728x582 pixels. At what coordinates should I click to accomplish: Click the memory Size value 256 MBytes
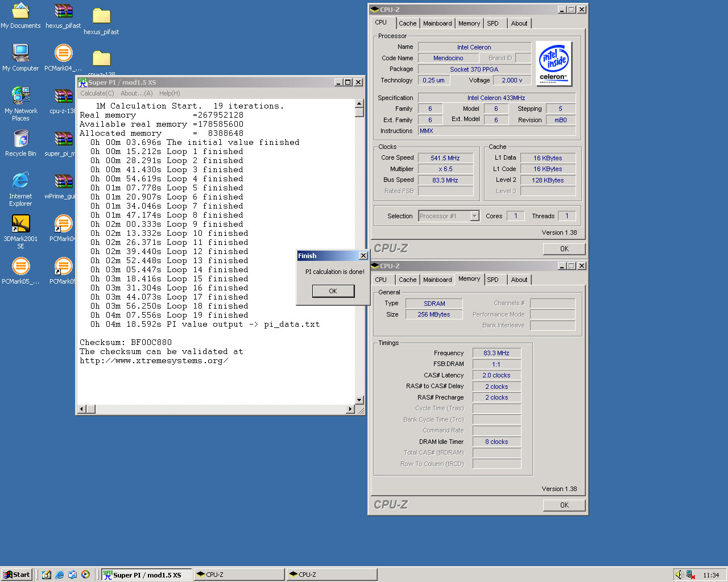(x=434, y=314)
